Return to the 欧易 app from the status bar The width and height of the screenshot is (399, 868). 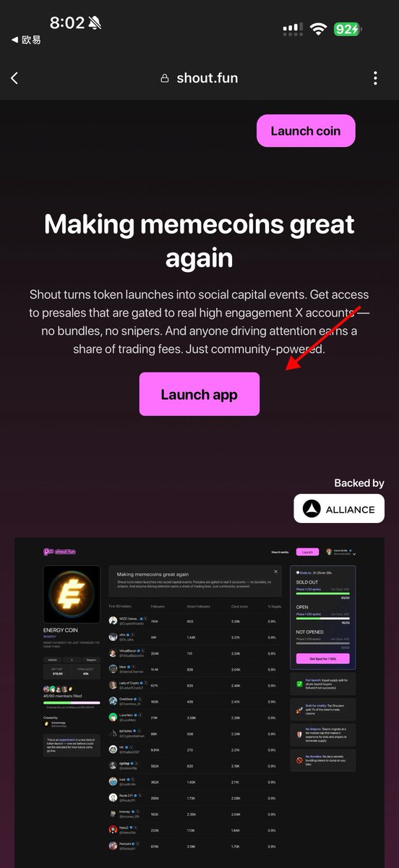click(26, 40)
